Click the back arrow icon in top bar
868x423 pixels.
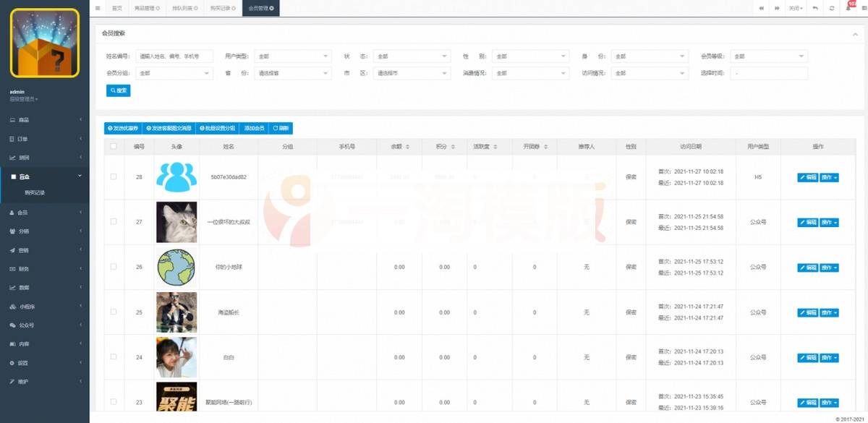click(815, 8)
